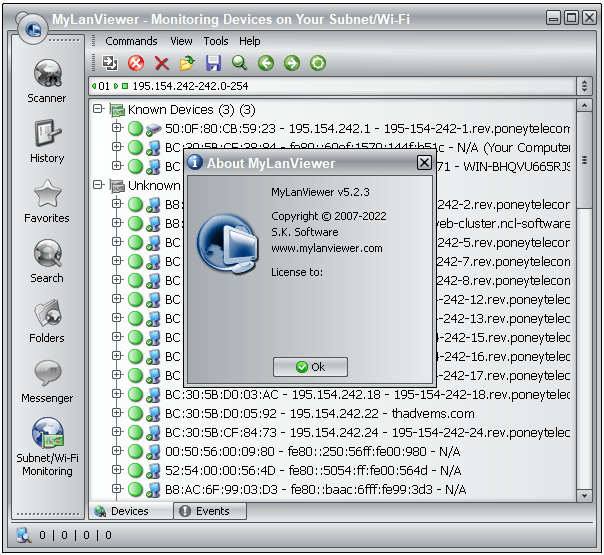Expand the 50:0F:80:CB:59:23 device node
Screen dimensions: 604x555
(x=116, y=127)
